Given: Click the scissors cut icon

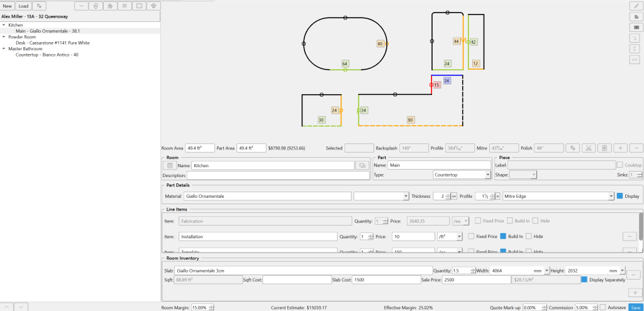Looking at the screenshot, I should point(588,148).
